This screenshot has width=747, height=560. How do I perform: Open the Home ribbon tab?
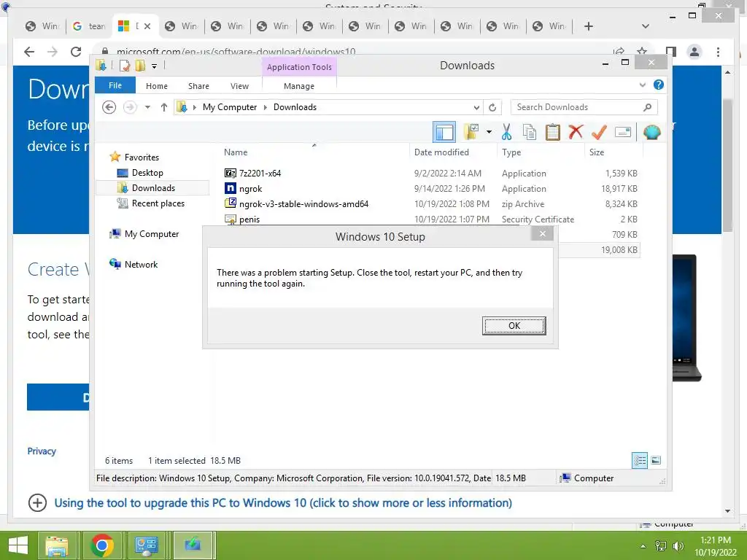157,86
